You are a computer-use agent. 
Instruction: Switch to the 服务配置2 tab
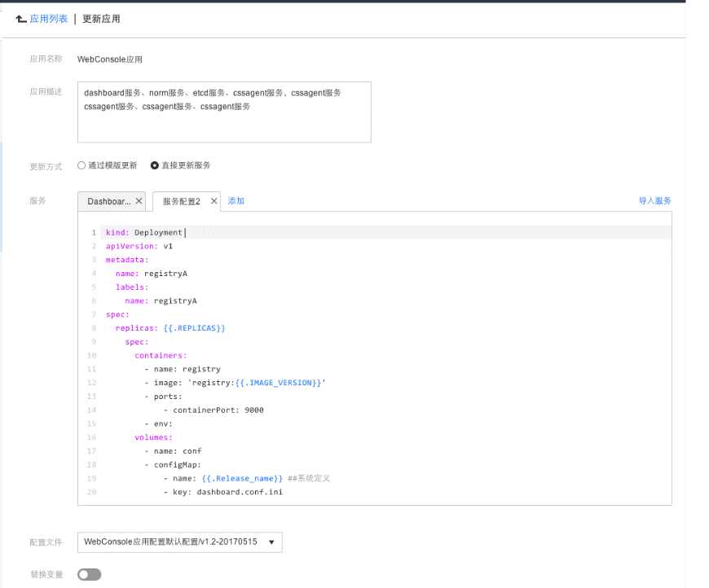point(181,202)
